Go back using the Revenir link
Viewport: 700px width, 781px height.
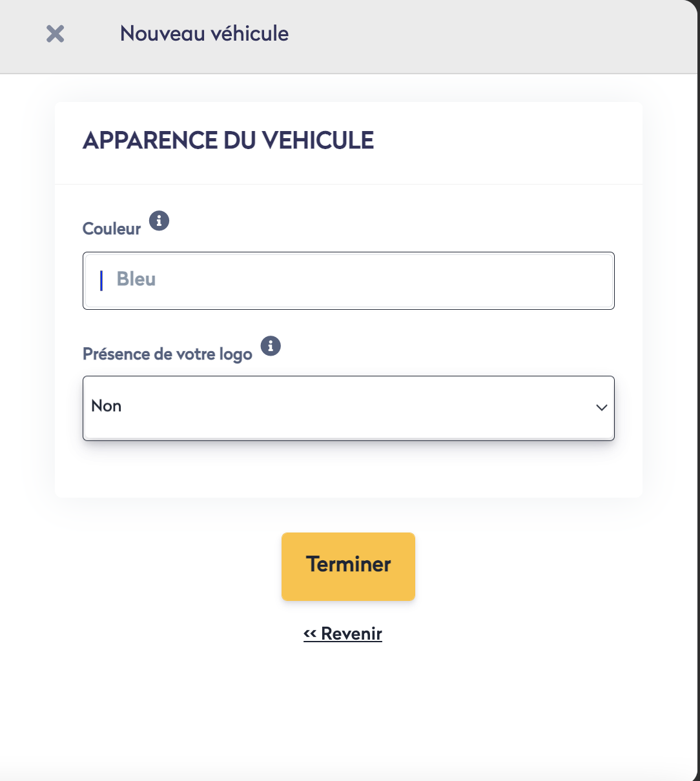pos(343,634)
